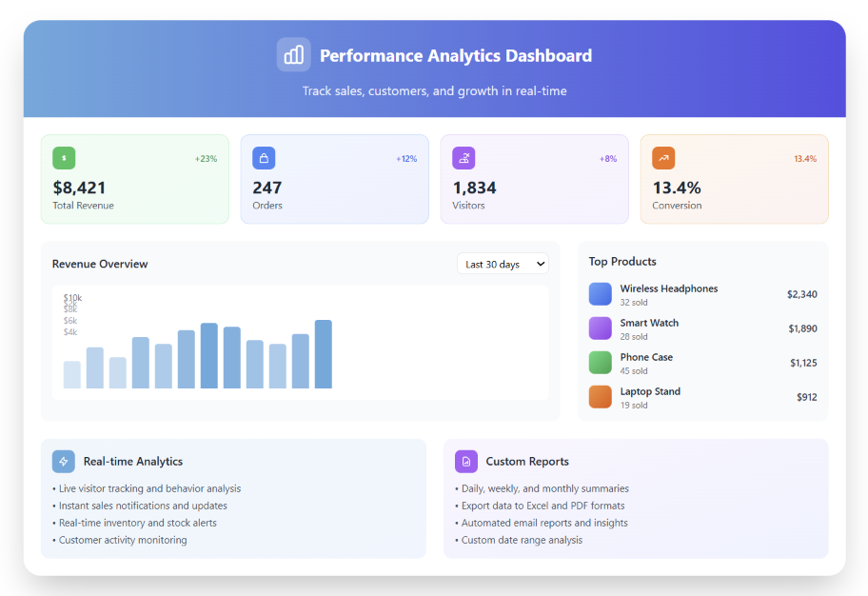Click the purple document Custom Reports icon
Viewport: 868px width, 596px height.
466,462
